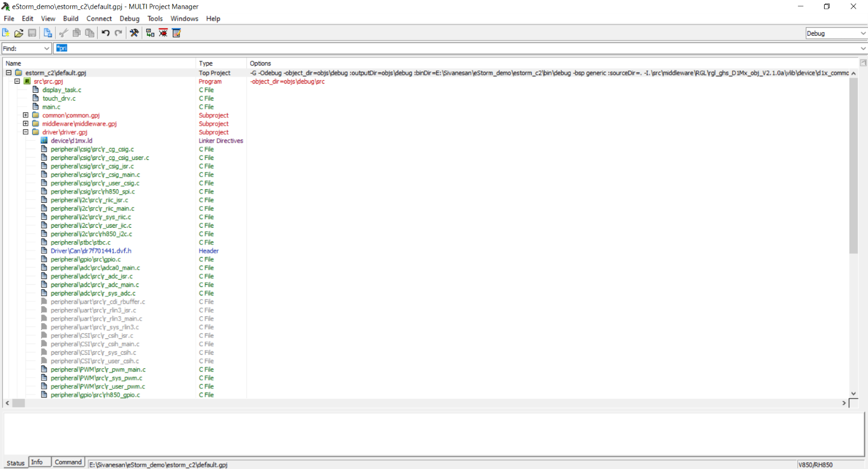Collapse the driver\driver.gpj subproject
Screen dimensions: 868x469
25,132
